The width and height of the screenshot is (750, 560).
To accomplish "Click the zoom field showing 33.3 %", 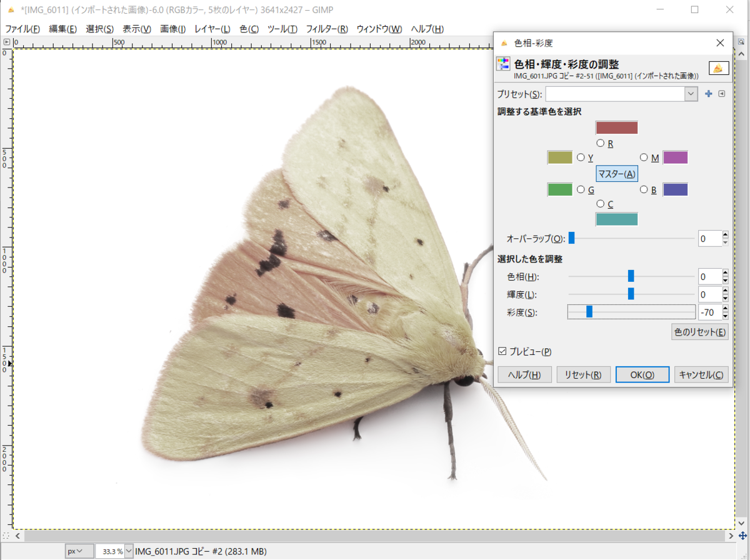I will tap(110, 551).
